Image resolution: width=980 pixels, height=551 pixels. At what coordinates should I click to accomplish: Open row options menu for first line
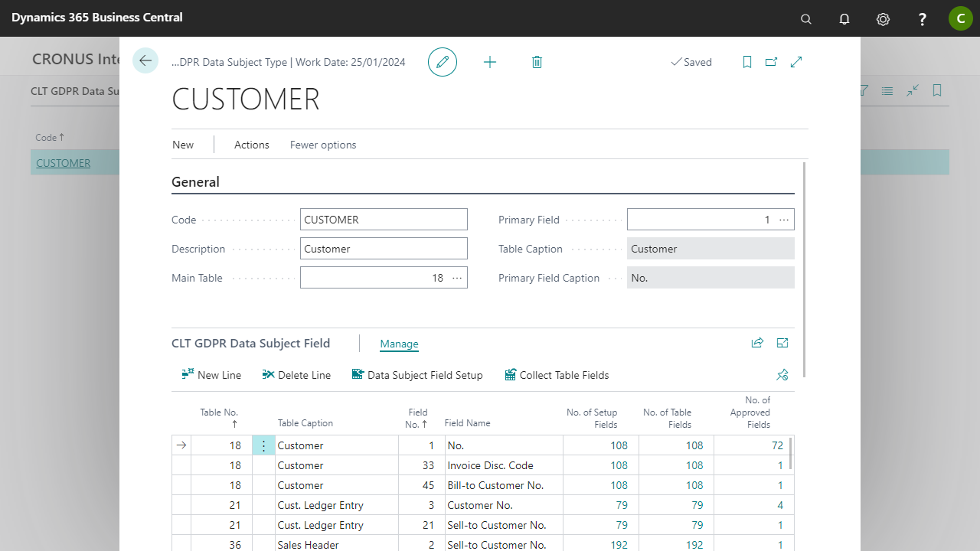coord(263,445)
